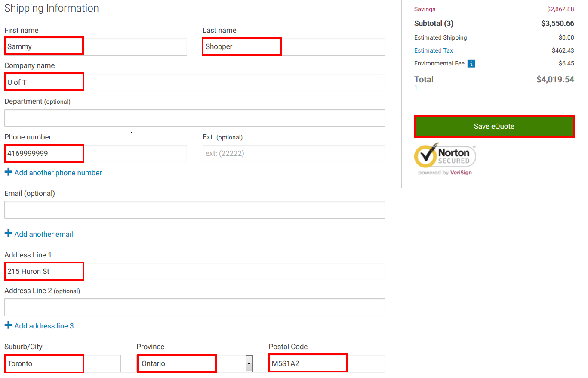Viewport: 588px width, 378px height.
Task: Click Add another phone number link
Action: point(58,173)
